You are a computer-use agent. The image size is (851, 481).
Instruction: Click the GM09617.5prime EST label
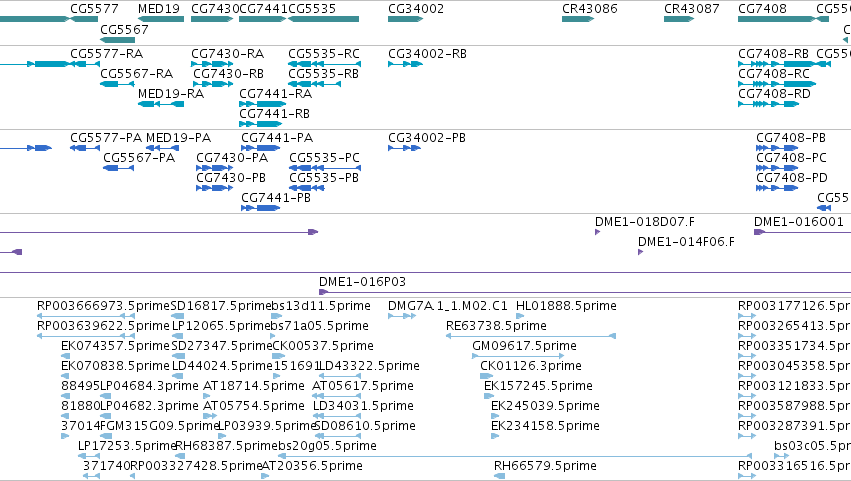(x=524, y=346)
